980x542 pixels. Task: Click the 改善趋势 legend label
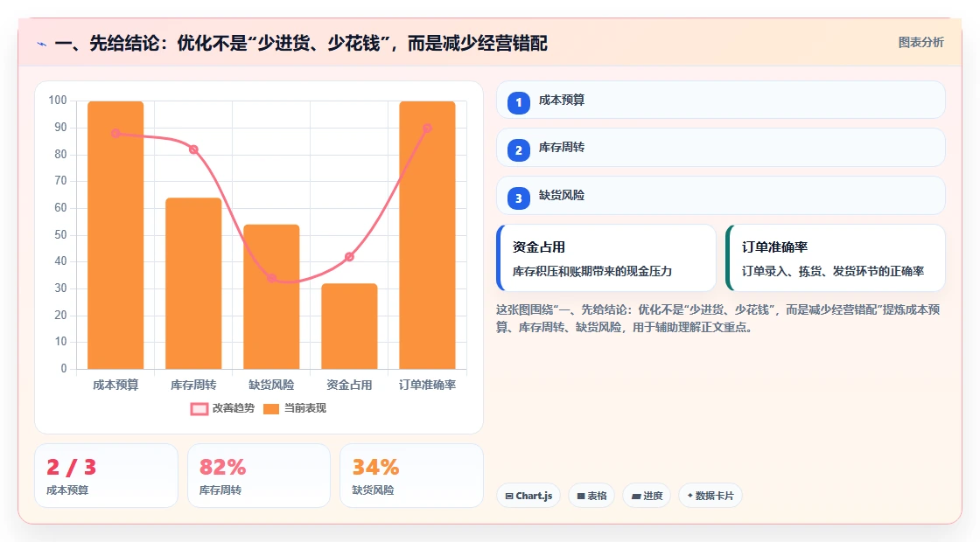click(x=233, y=408)
